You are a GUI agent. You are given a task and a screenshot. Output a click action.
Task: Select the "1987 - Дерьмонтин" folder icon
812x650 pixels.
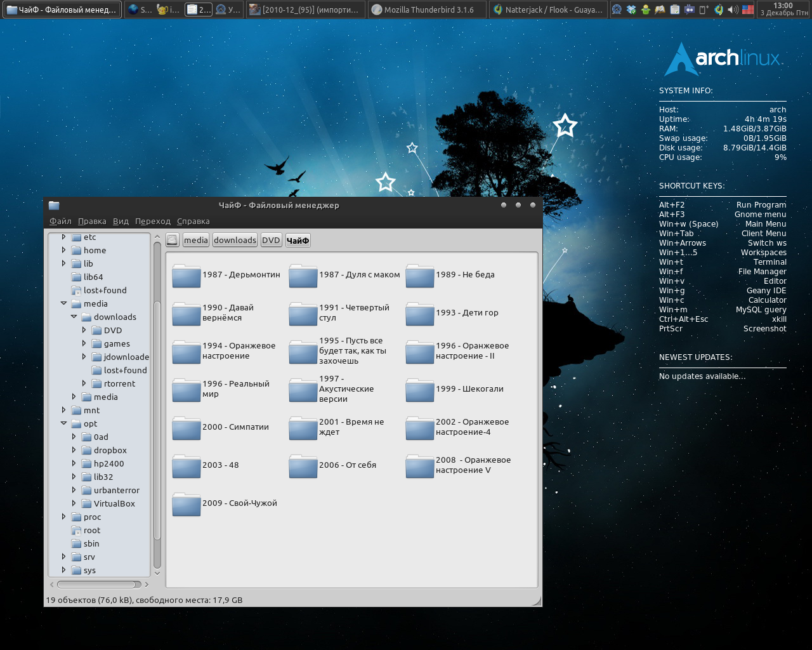[187, 275]
